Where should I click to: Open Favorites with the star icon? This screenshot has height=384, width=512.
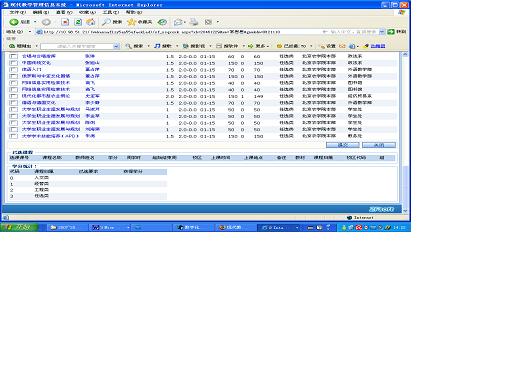[132, 22]
